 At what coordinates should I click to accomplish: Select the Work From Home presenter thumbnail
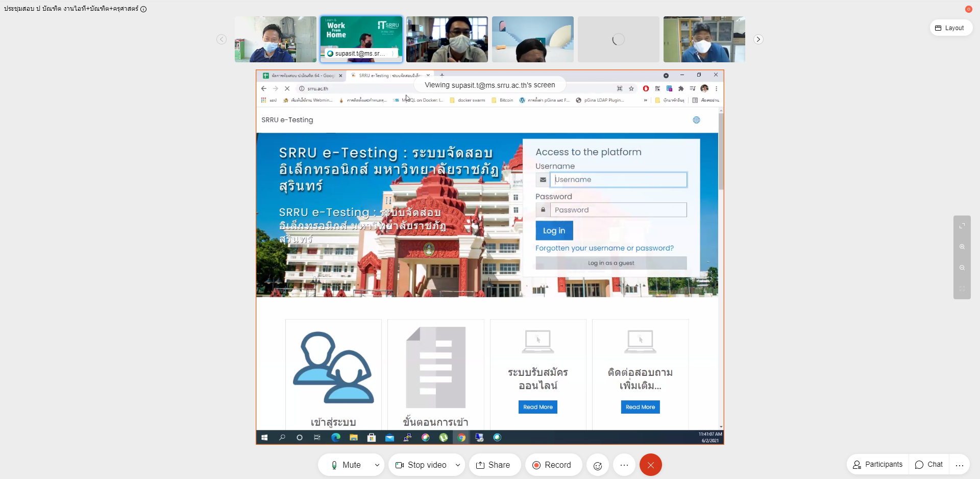(x=361, y=39)
